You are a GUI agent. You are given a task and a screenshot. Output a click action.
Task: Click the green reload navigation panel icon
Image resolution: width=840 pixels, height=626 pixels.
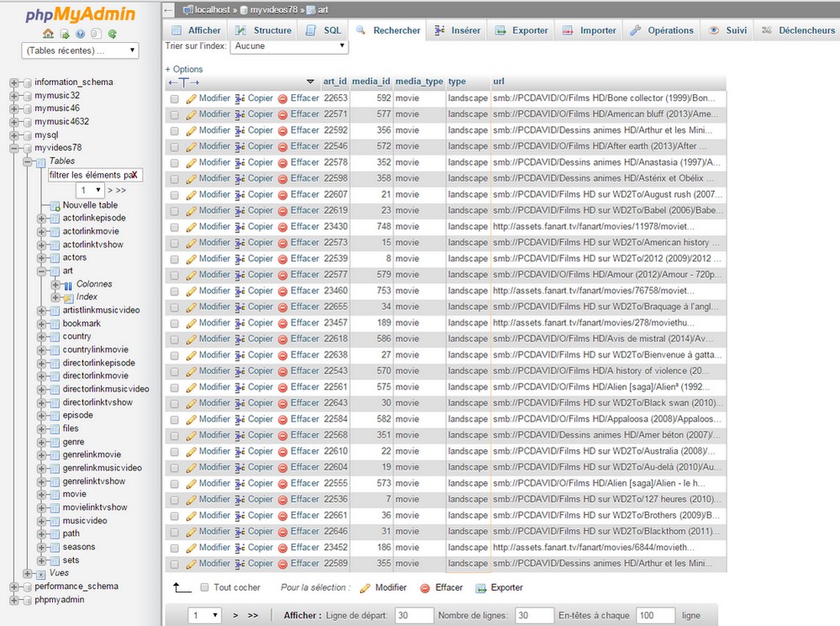(x=112, y=34)
